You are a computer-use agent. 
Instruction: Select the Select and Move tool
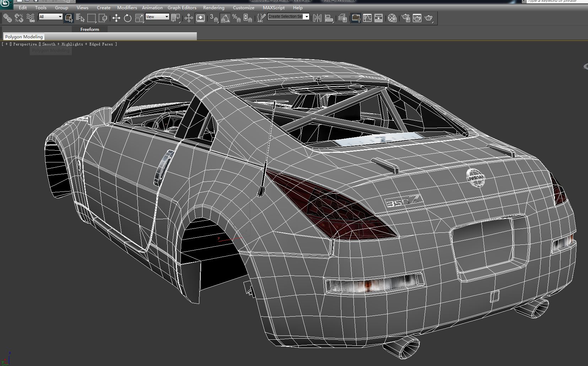pos(116,18)
